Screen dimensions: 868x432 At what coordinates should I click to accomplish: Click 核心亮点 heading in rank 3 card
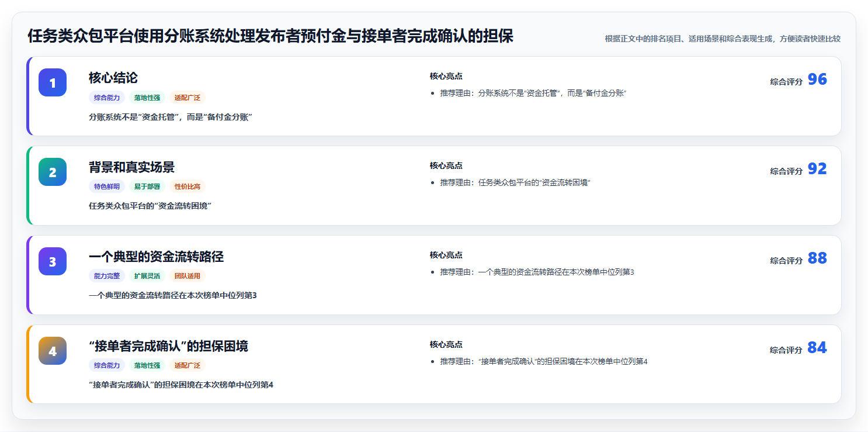point(446,255)
